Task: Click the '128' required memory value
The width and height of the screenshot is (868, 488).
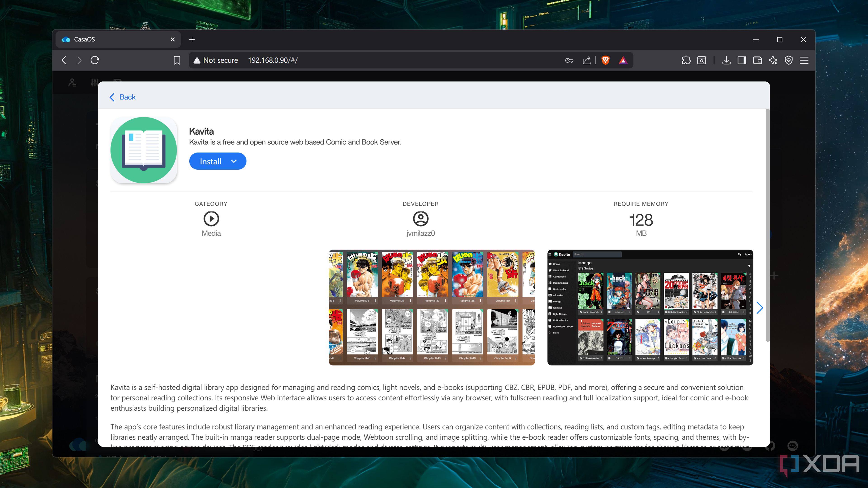Action: point(641,220)
